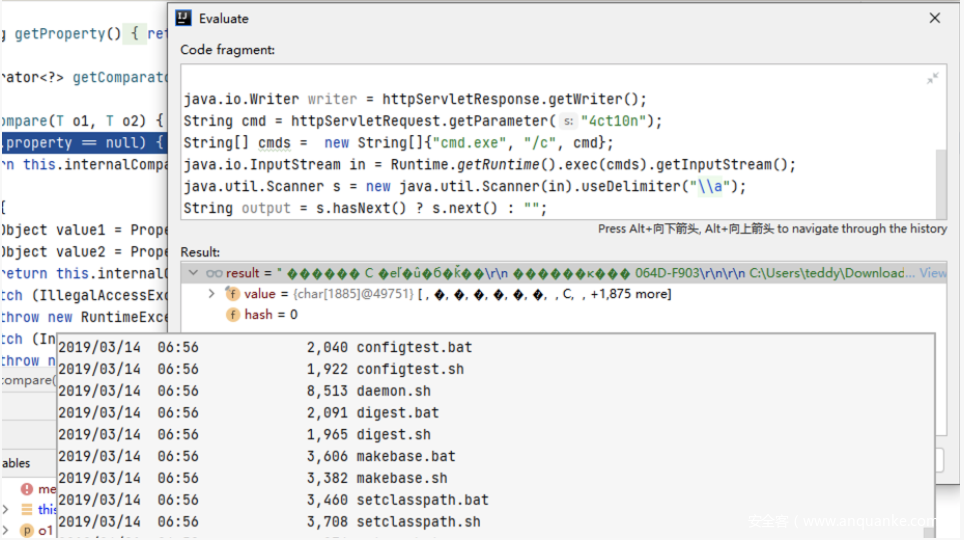The image size is (964, 540).
Task: Click the object icon beside 'this' variable
Action: pos(26,510)
